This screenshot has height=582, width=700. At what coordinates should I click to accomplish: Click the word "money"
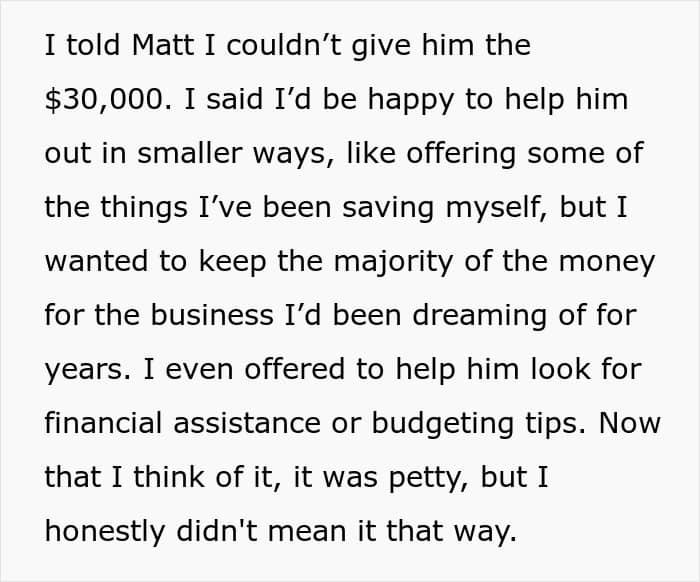coord(605,261)
